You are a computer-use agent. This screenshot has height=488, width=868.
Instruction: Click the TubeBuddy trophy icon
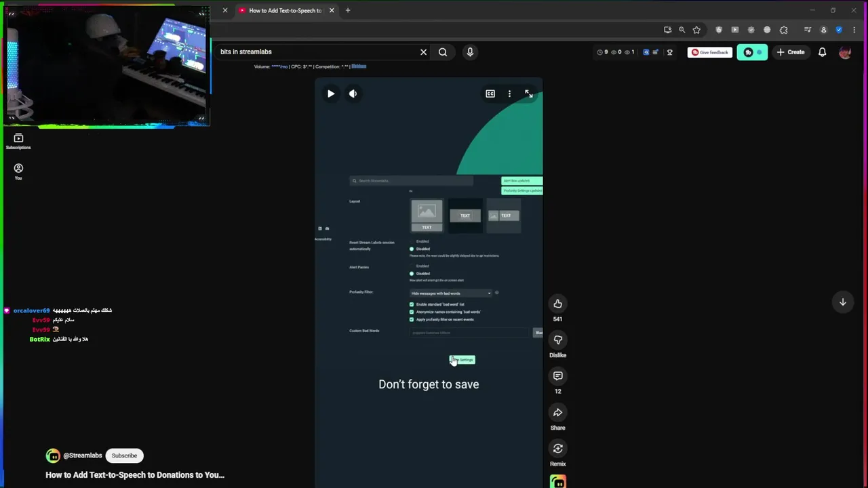point(669,52)
